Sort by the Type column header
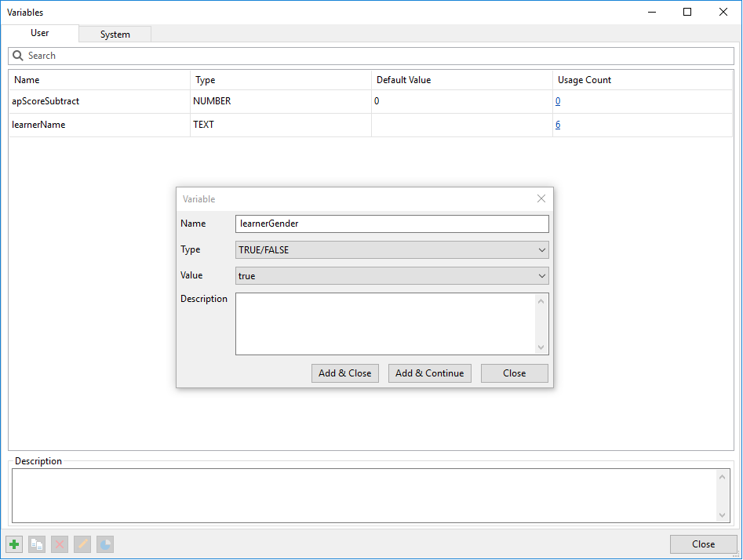 [x=281, y=80]
